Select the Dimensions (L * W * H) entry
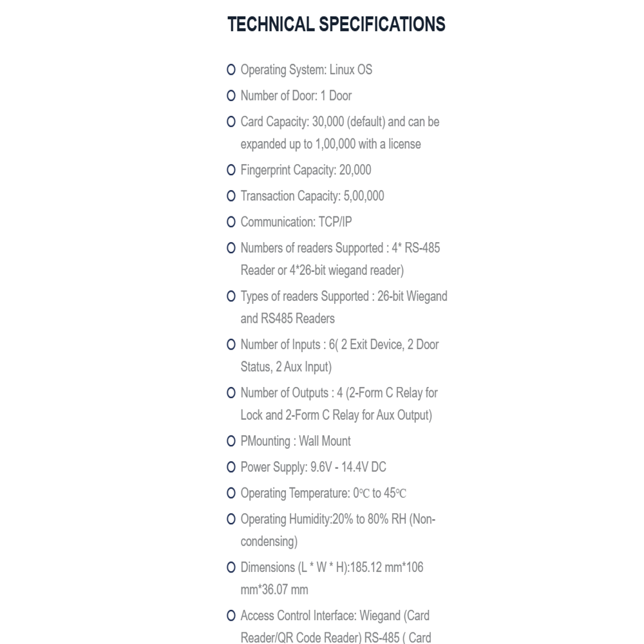This screenshot has height=644, width=644. pyautogui.click(x=332, y=578)
